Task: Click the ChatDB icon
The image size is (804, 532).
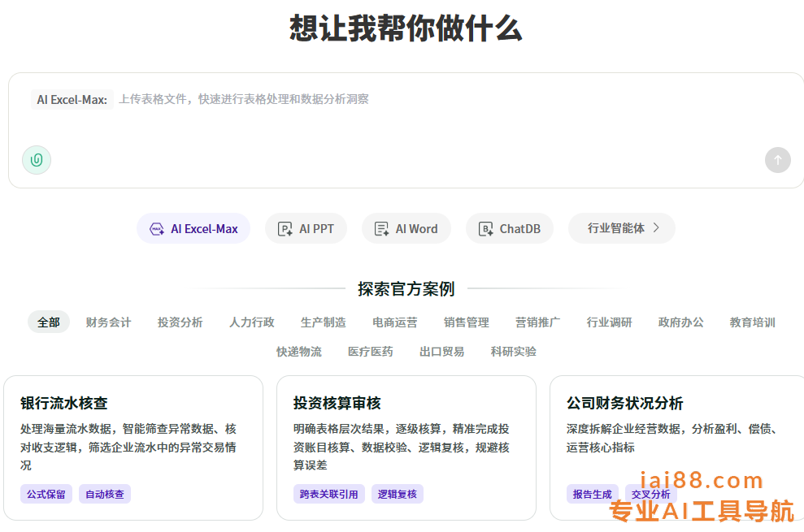Action: tap(485, 228)
